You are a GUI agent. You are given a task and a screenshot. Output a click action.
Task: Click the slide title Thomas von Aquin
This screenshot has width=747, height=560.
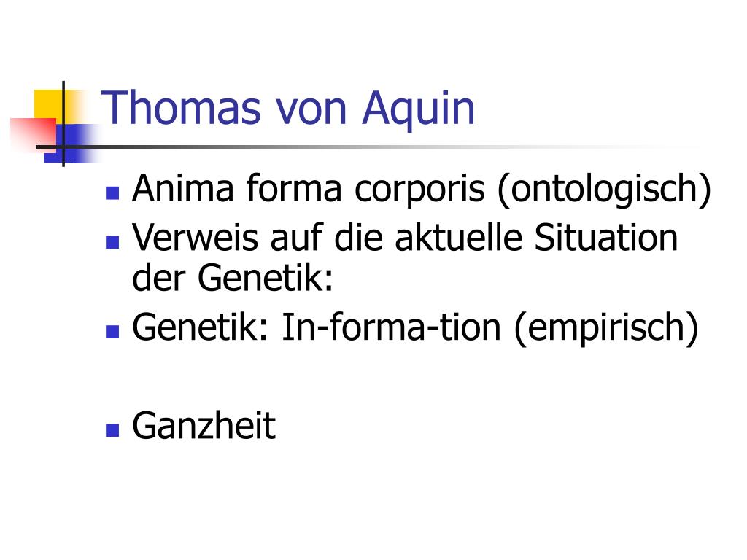288,109
